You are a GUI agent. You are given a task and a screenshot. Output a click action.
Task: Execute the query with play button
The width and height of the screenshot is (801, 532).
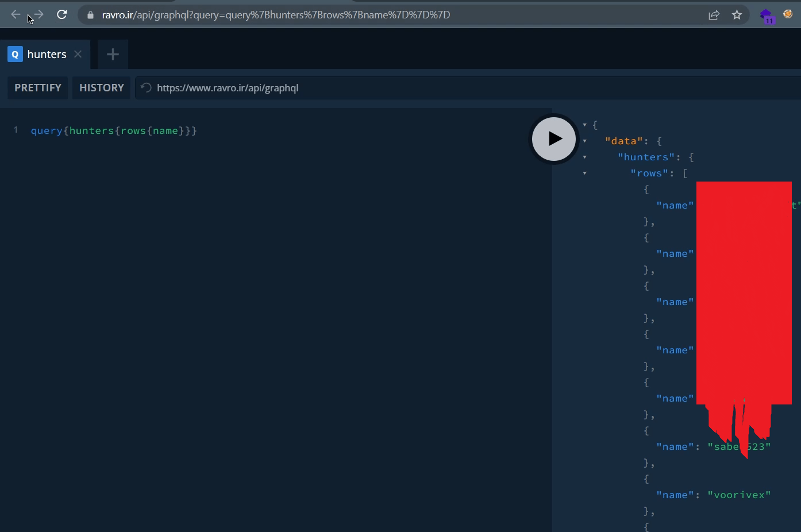tap(554, 138)
